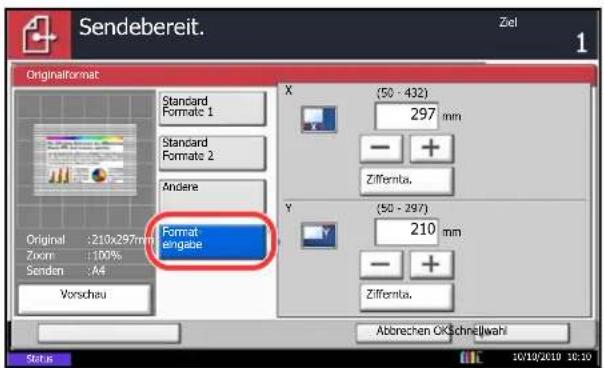Increase the X value with the plus button
Viewport: 604px width, 368px height.
tap(431, 148)
